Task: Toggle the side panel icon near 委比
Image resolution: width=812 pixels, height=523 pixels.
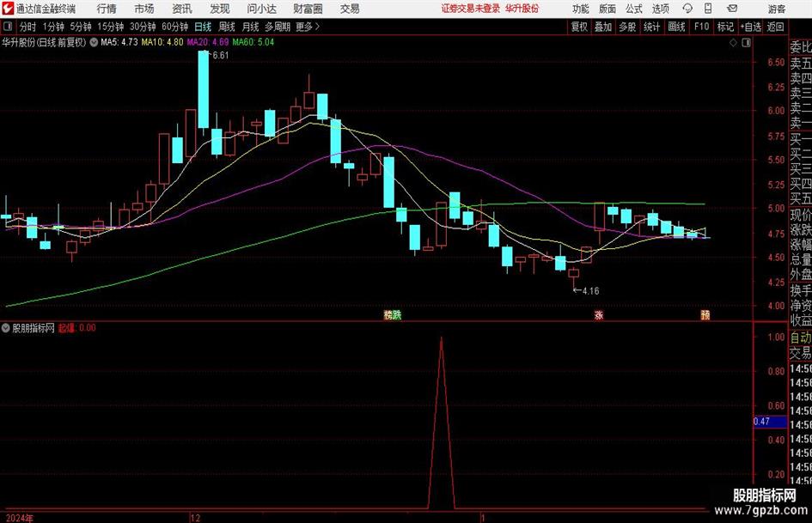Action: pyautogui.click(x=746, y=43)
